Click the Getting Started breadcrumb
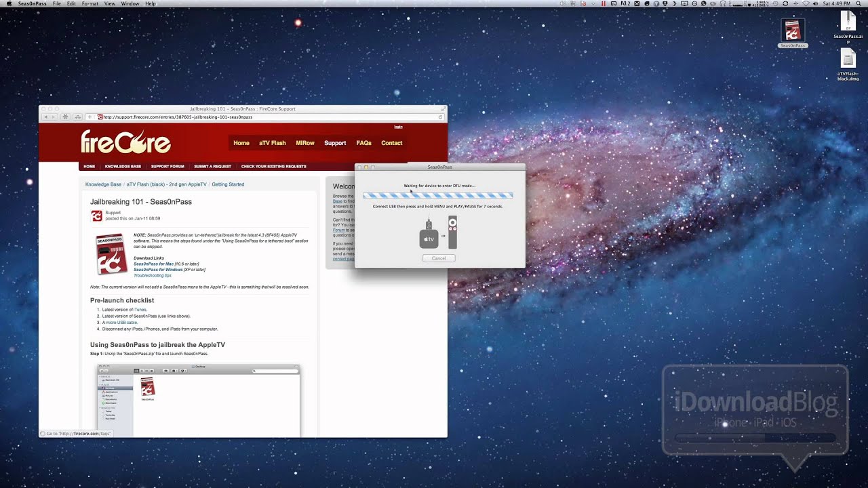Screen dimensions: 868x488 [228, 184]
